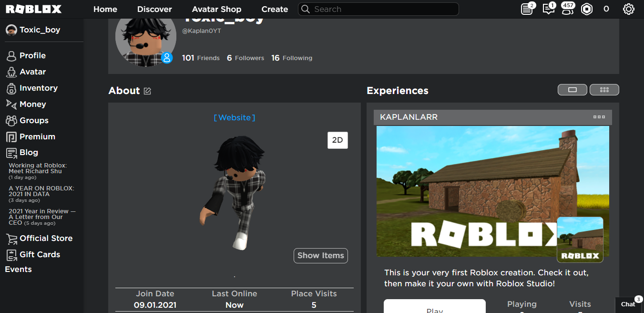Open Profile from the sidebar
This screenshot has height=313, width=644.
pos(32,56)
